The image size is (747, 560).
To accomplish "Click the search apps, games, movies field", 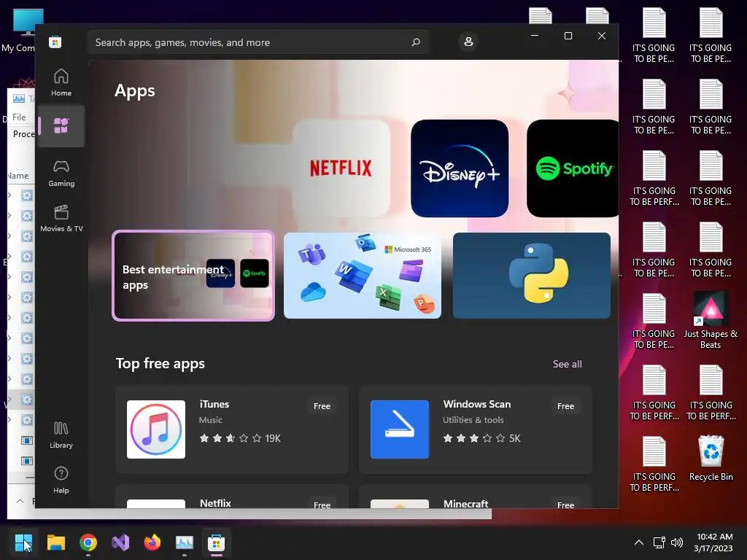I will pyautogui.click(x=258, y=42).
